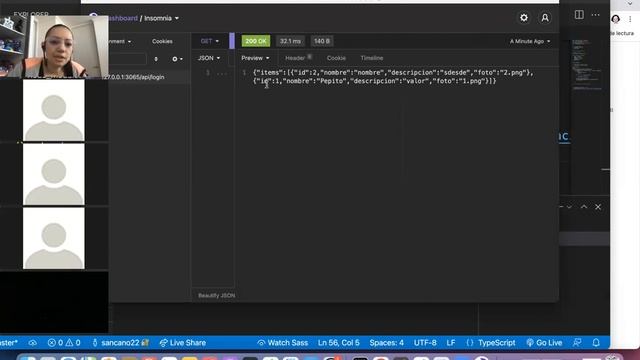
Task: Start Live Share from status bar
Action: 182,343
